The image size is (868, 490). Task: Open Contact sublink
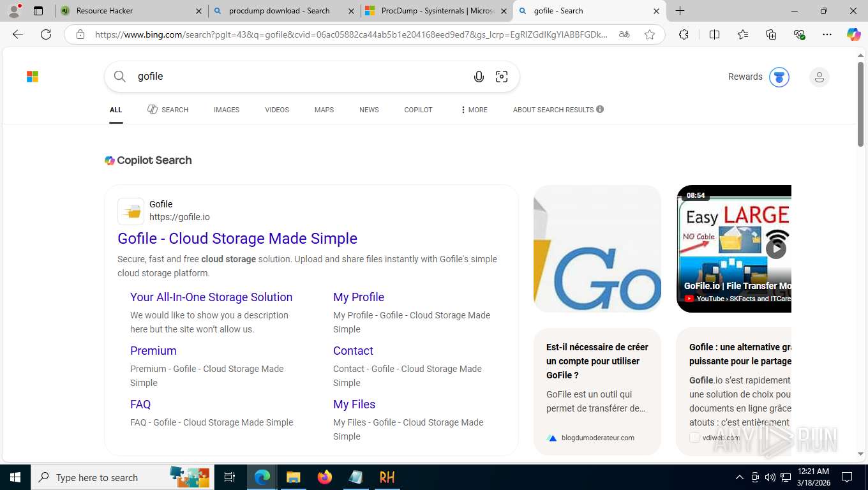click(x=353, y=351)
